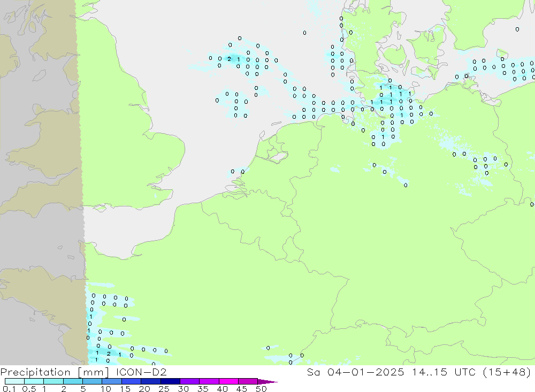Click the '(15+48)' forecast offset text

pos(507,372)
